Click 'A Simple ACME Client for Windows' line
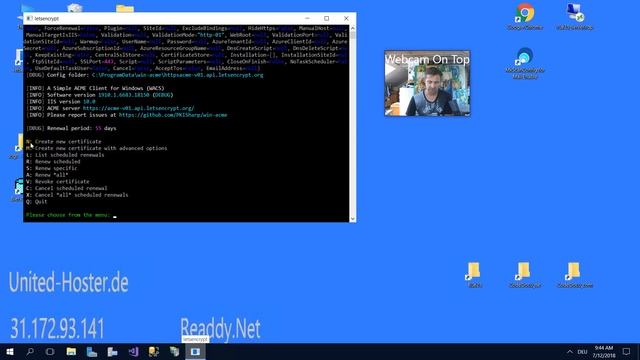The height and width of the screenshot is (360, 640). (x=95, y=88)
